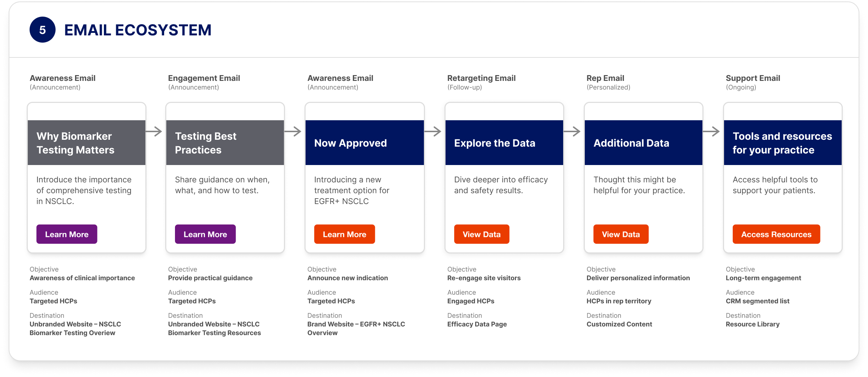
Task: Click Learn More in Why Biomarker Testing Matters card
Action: [67, 234]
